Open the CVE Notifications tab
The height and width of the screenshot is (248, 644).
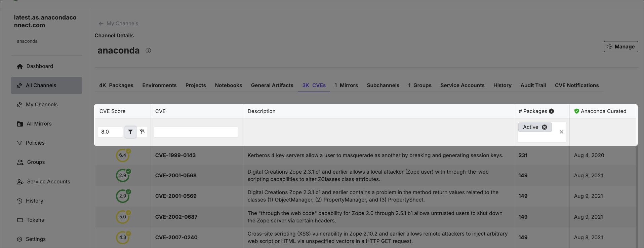577,85
